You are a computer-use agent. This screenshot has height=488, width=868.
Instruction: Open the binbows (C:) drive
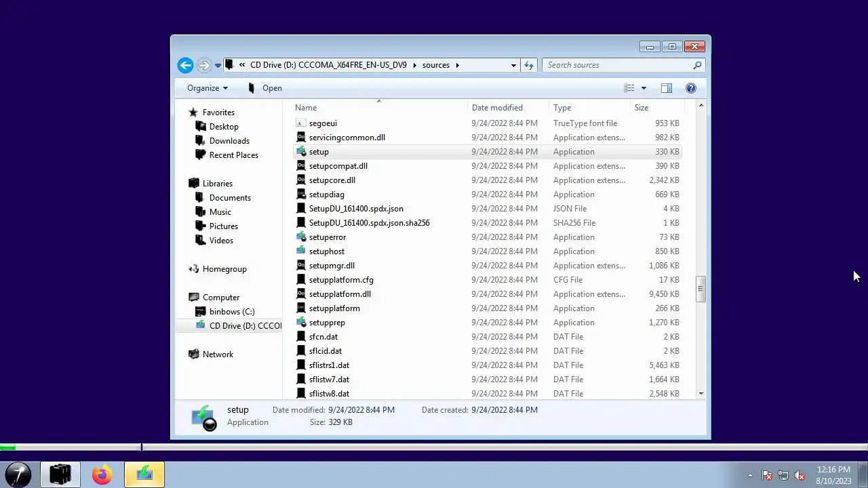click(x=232, y=312)
